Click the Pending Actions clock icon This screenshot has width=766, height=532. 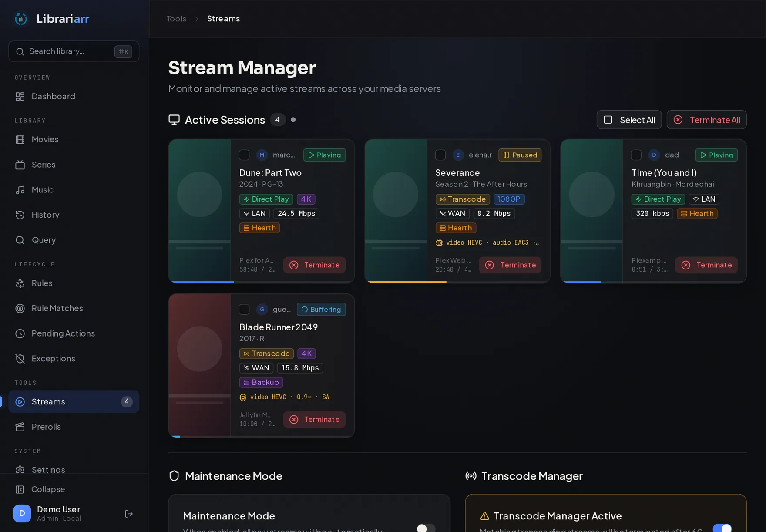[x=20, y=333]
